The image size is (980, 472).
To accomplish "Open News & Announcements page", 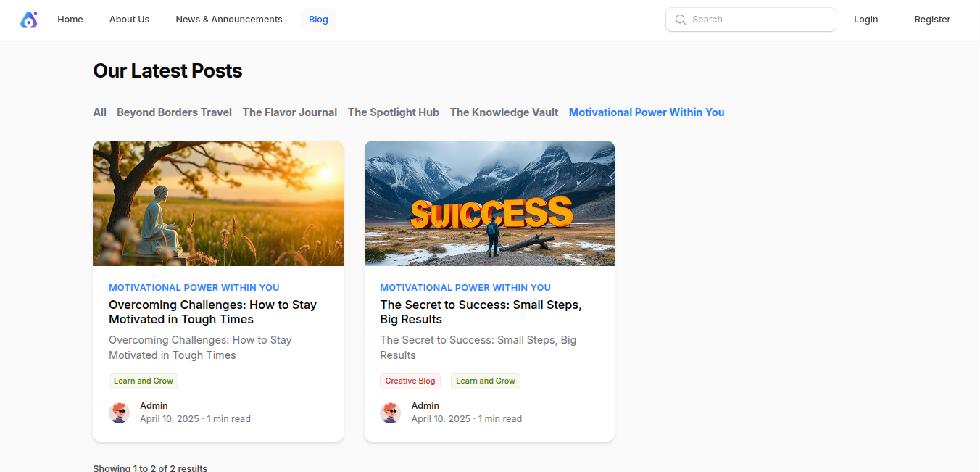I will tap(229, 20).
